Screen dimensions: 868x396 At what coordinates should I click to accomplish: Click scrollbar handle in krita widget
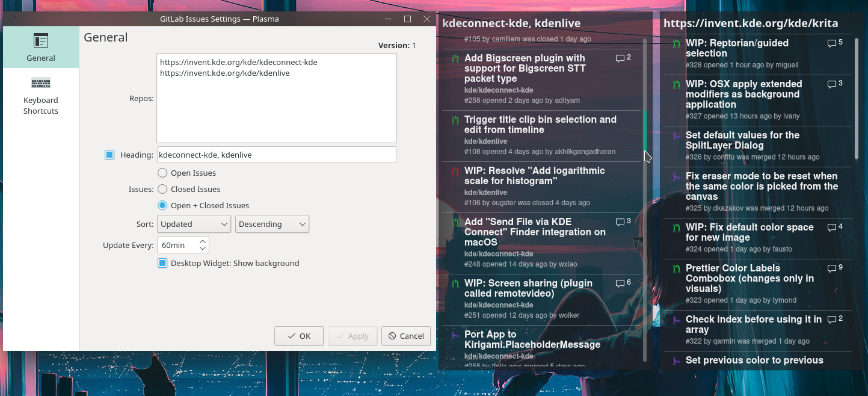pyautogui.click(x=857, y=99)
